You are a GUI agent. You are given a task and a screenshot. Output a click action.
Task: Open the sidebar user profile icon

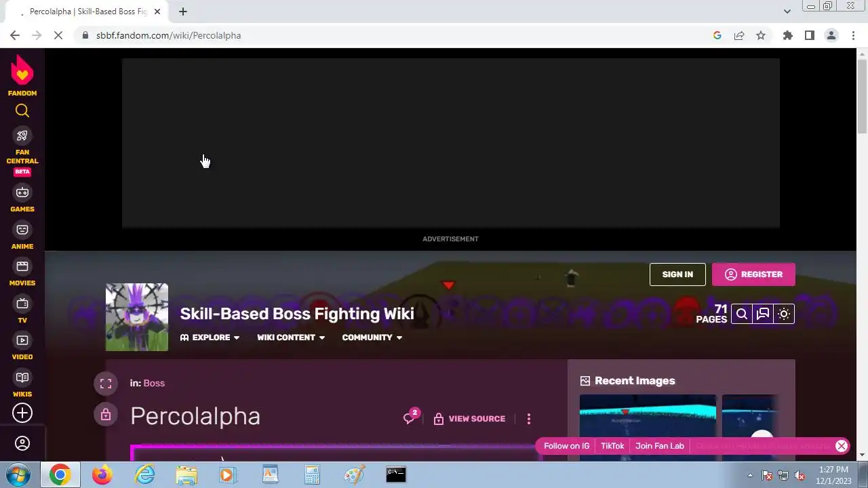[22, 443]
